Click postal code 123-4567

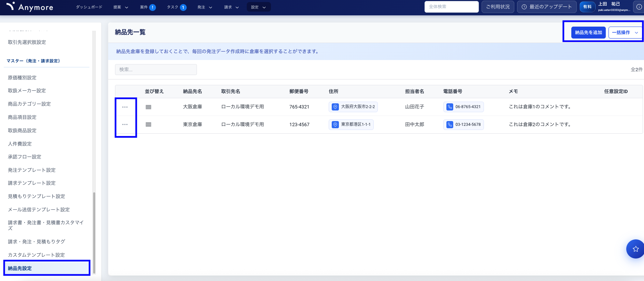299,124
